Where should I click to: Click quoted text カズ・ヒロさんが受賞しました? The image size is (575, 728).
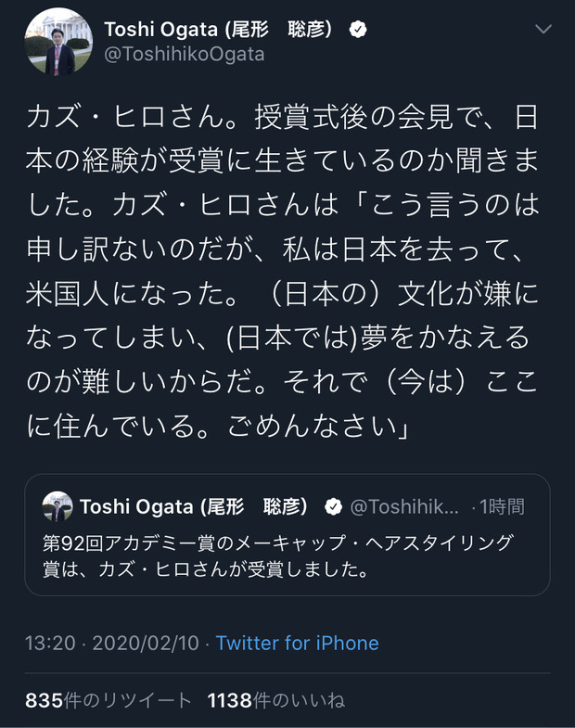pos(233,569)
